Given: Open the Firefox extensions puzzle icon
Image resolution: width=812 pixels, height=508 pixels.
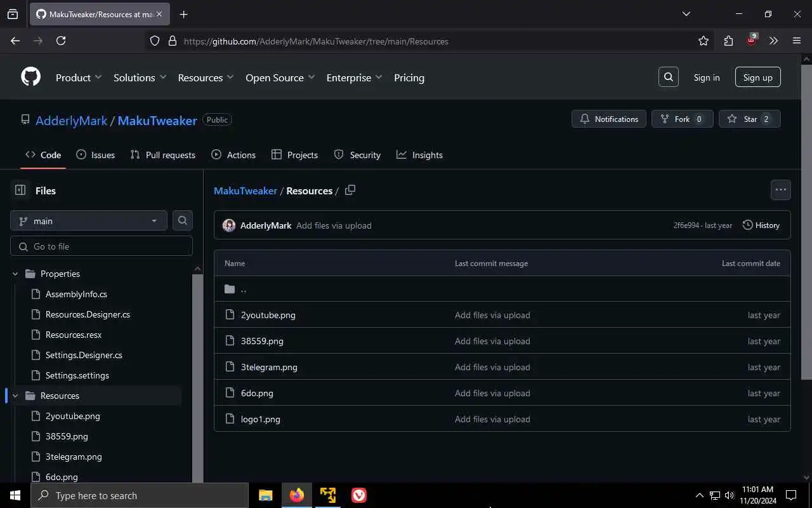Looking at the screenshot, I should tap(728, 41).
